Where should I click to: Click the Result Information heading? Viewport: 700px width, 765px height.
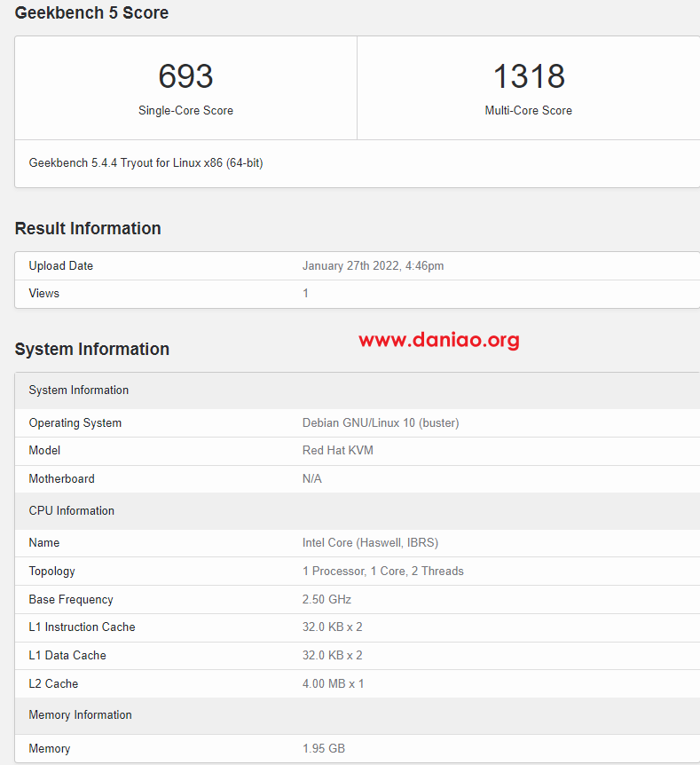pyautogui.click(x=88, y=228)
